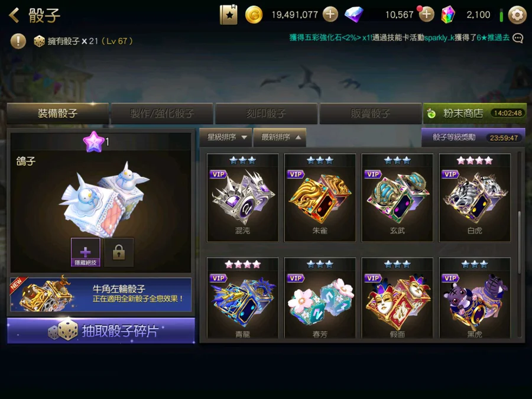The width and height of the screenshot is (532, 399).
Task: Tap the exclamation info icon
Action: (18, 41)
